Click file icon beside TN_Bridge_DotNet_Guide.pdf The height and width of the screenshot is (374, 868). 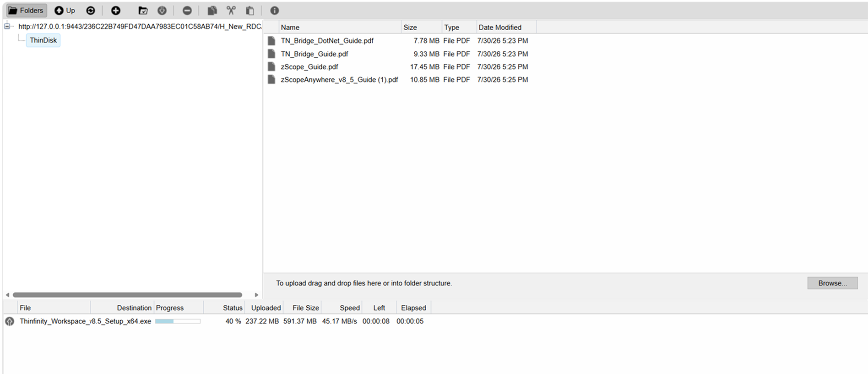[x=271, y=41]
